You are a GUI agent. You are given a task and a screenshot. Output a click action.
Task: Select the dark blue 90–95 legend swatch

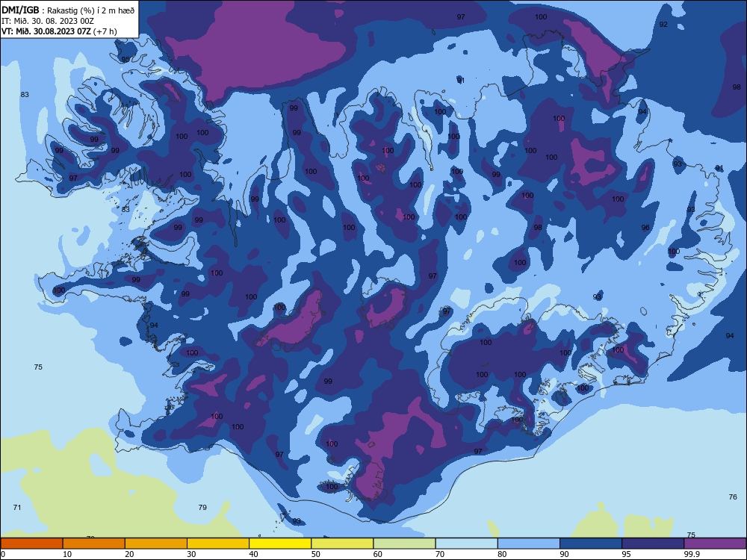click(591, 544)
